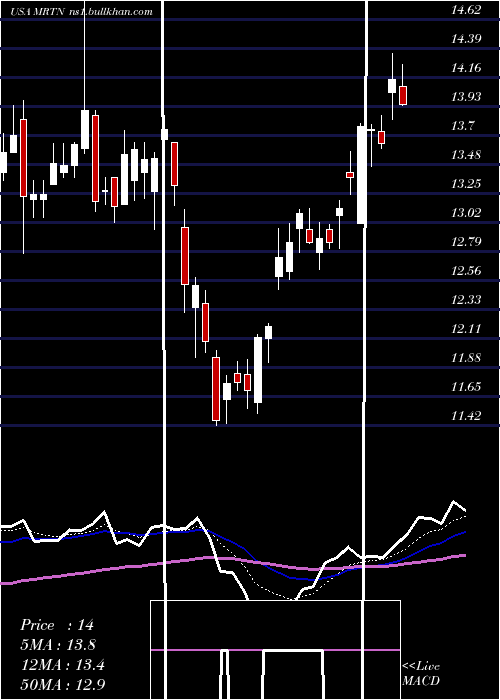Click the 13.25 price axis label
The height and width of the screenshot is (700, 500).
point(466,183)
